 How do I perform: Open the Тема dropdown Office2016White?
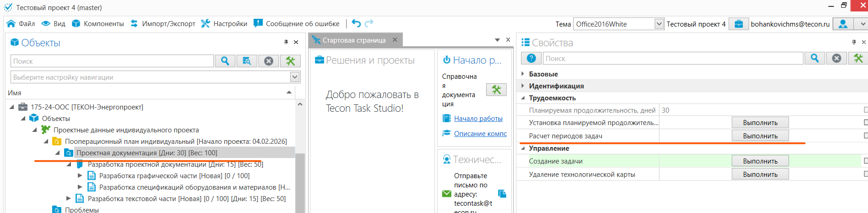click(659, 24)
